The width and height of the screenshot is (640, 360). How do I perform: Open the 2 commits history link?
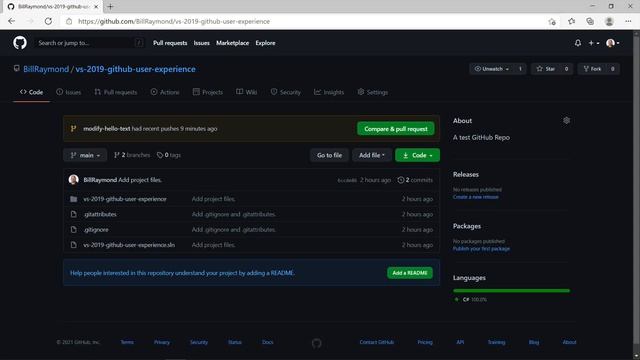pos(415,180)
